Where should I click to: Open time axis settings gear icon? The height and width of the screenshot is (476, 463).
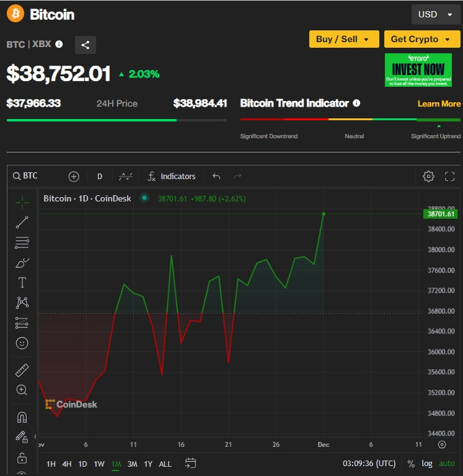pyautogui.click(x=442, y=444)
